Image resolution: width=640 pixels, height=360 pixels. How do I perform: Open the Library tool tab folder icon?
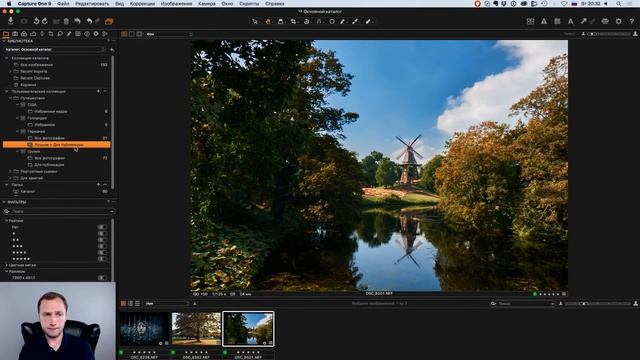click(x=6, y=34)
